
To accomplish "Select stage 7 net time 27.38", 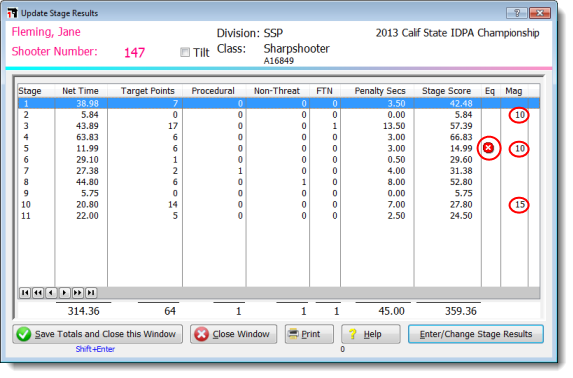I will pos(87,171).
